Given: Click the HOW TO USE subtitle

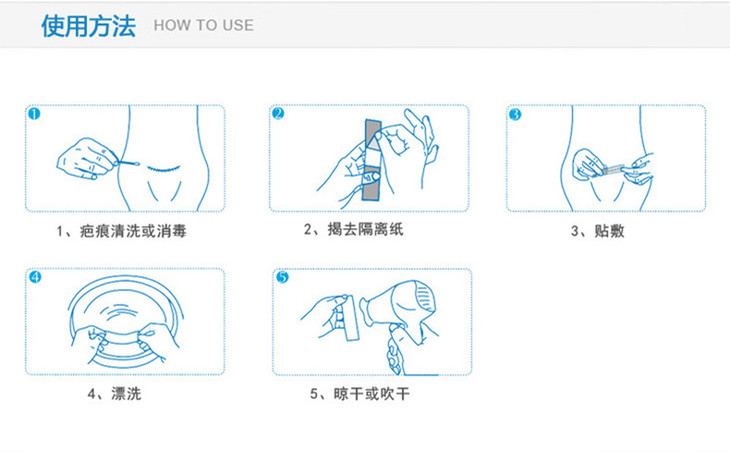Looking at the screenshot, I should tap(204, 25).
